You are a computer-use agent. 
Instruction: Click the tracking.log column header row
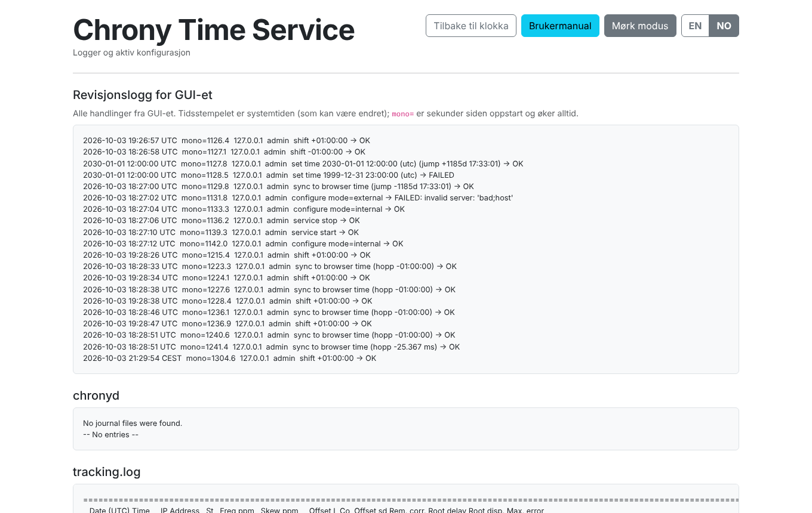tap(316, 511)
